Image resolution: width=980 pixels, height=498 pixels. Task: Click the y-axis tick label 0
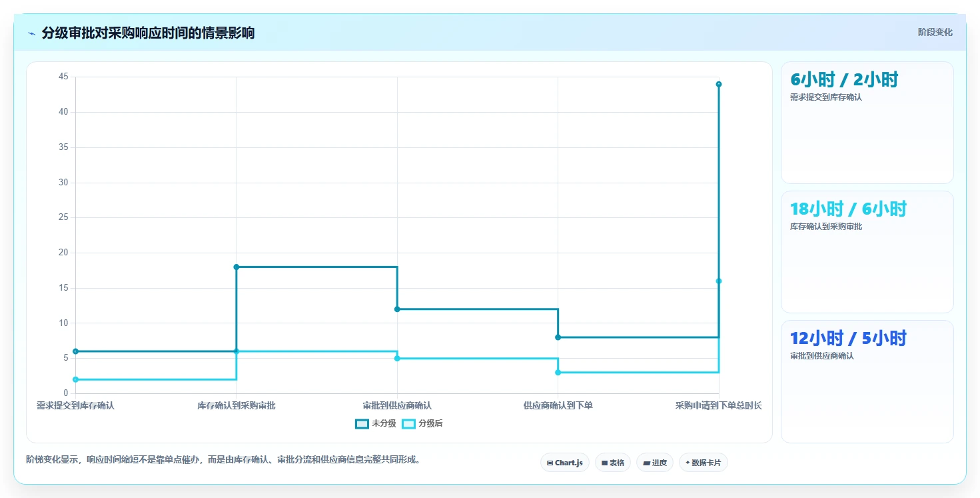point(66,393)
